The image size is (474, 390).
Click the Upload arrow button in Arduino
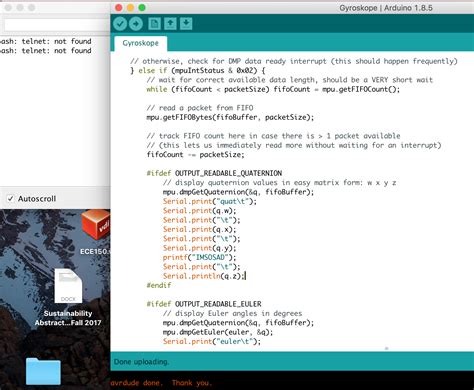click(x=136, y=24)
